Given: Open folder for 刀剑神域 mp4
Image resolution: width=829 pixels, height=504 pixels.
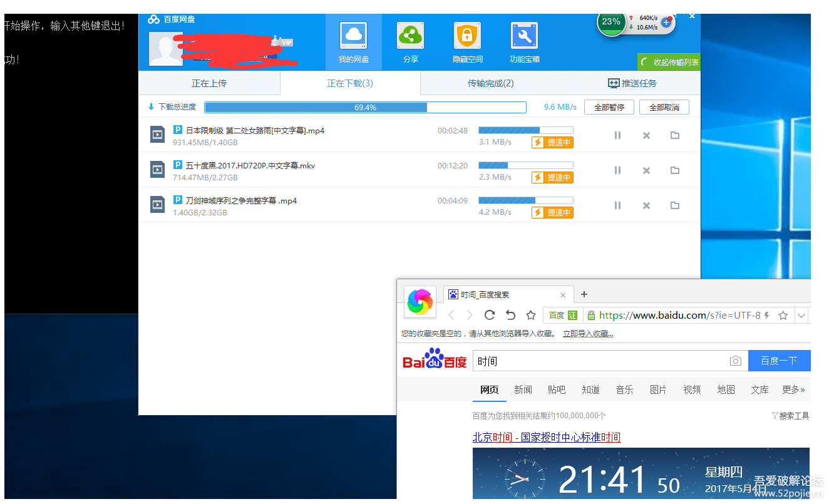Looking at the screenshot, I should point(675,205).
